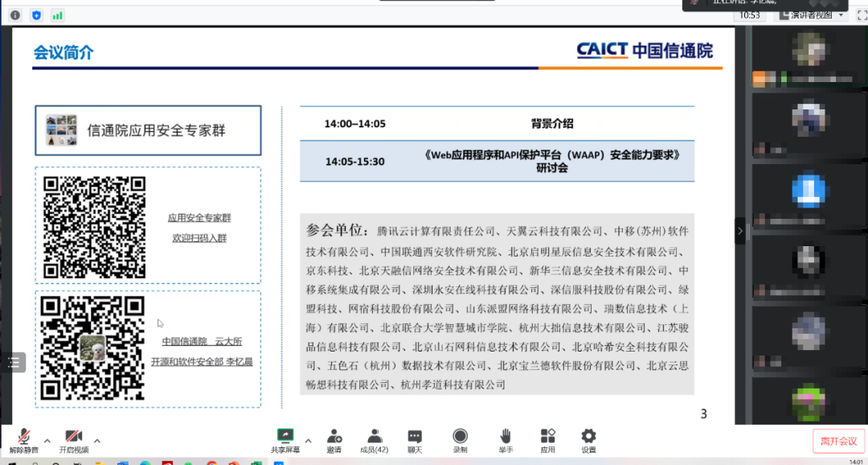
Task: Click the underlined 开源和软件安全部 李忆晨 text
Action: coord(202,362)
